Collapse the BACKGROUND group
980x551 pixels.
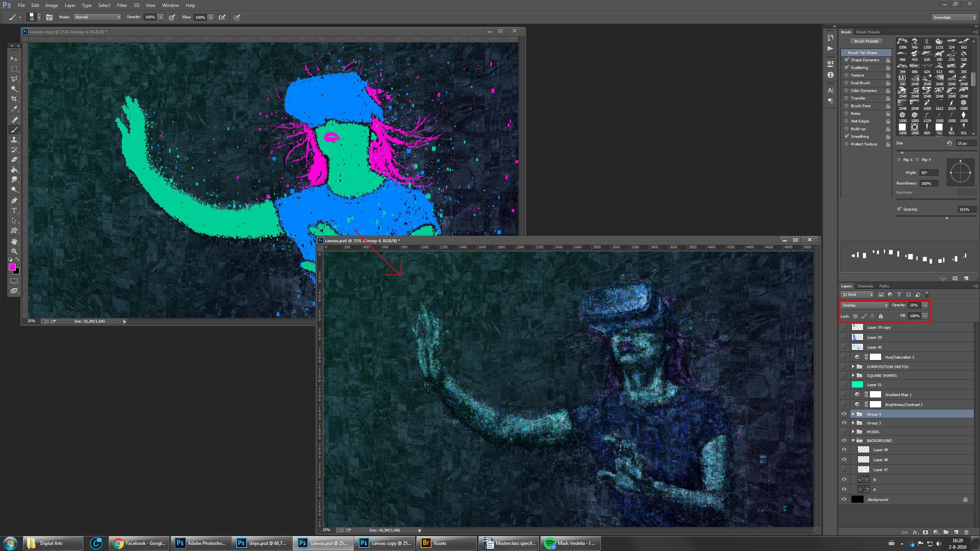[x=853, y=440]
